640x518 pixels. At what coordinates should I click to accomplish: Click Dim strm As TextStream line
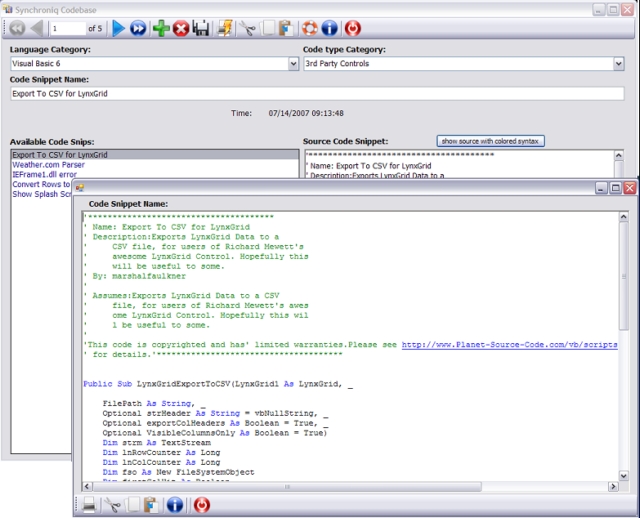pos(157,443)
